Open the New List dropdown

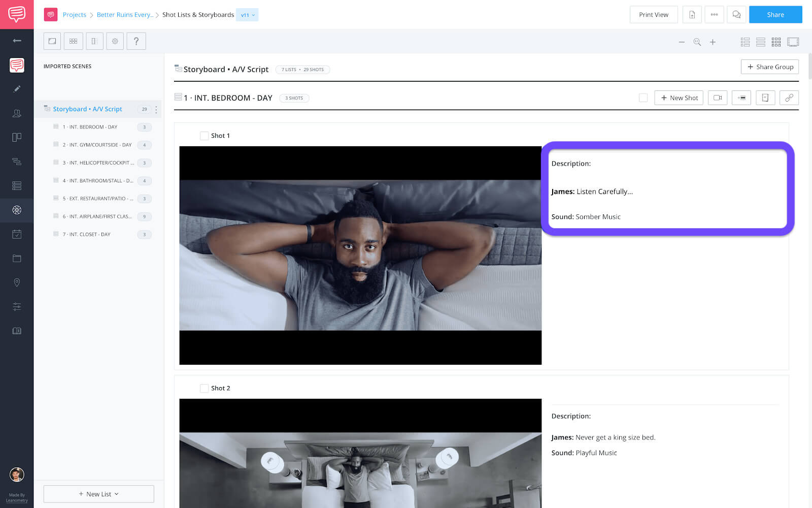coord(99,494)
